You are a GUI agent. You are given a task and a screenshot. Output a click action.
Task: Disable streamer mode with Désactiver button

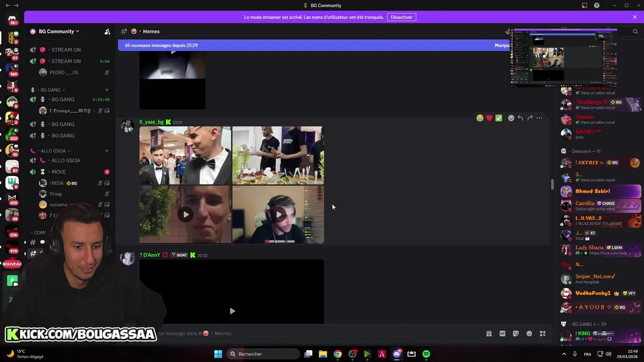(x=401, y=17)
